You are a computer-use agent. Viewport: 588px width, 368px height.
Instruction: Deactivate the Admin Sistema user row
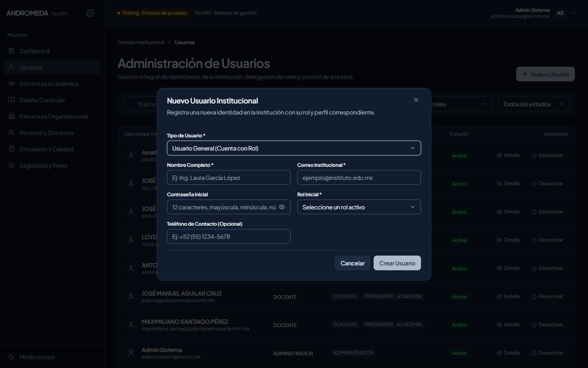pos(547,353)
